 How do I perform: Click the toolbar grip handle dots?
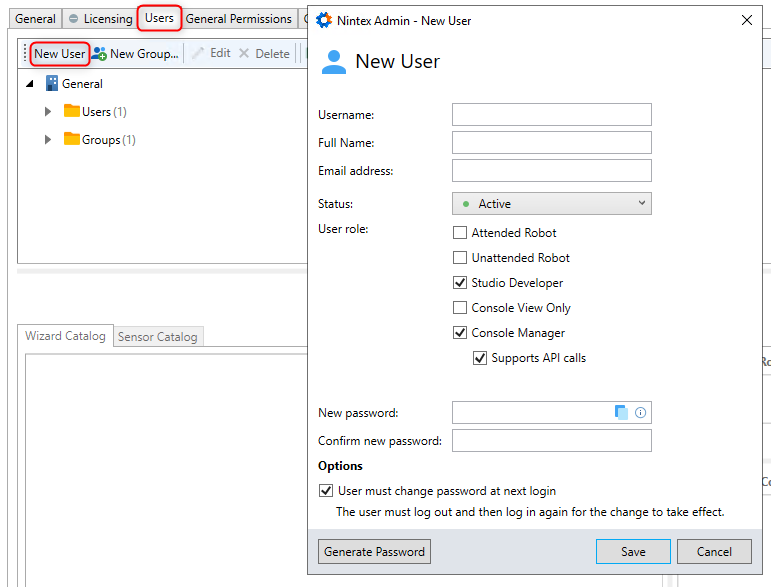tap(25, 53)
